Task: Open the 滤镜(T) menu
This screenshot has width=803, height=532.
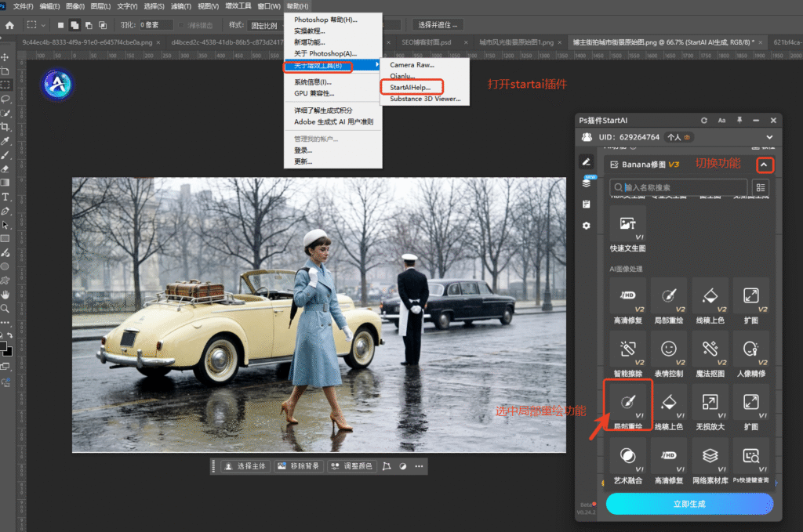Action: pyautogui.click(x=181, y=6)
